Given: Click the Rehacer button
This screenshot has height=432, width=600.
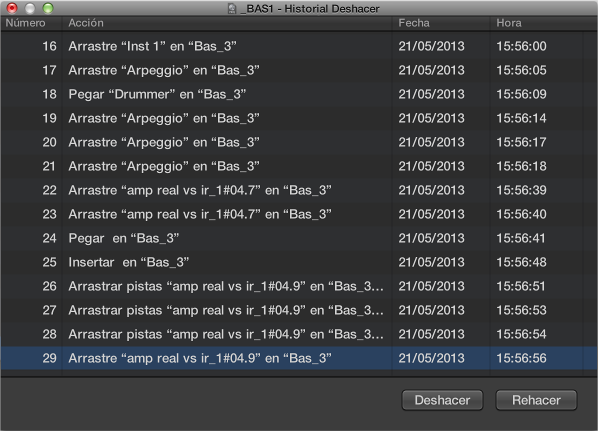Looking at the screenshot, I should [x=536, y=400].
